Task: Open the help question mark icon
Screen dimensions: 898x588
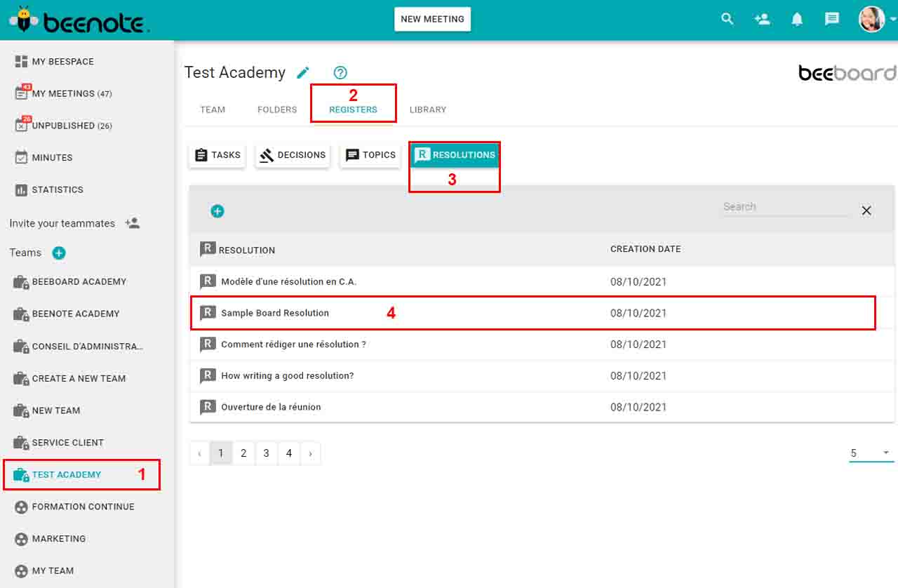Action: pyautogui.click(x=340, y=73)
